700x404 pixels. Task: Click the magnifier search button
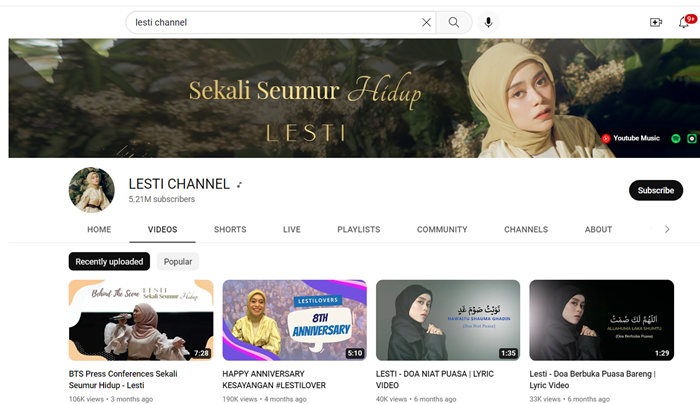coord(454,22)
